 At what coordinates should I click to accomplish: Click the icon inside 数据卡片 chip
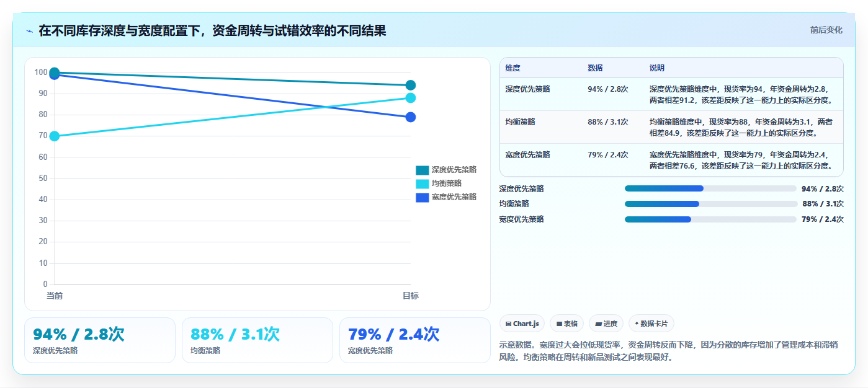tap(637, 324)
